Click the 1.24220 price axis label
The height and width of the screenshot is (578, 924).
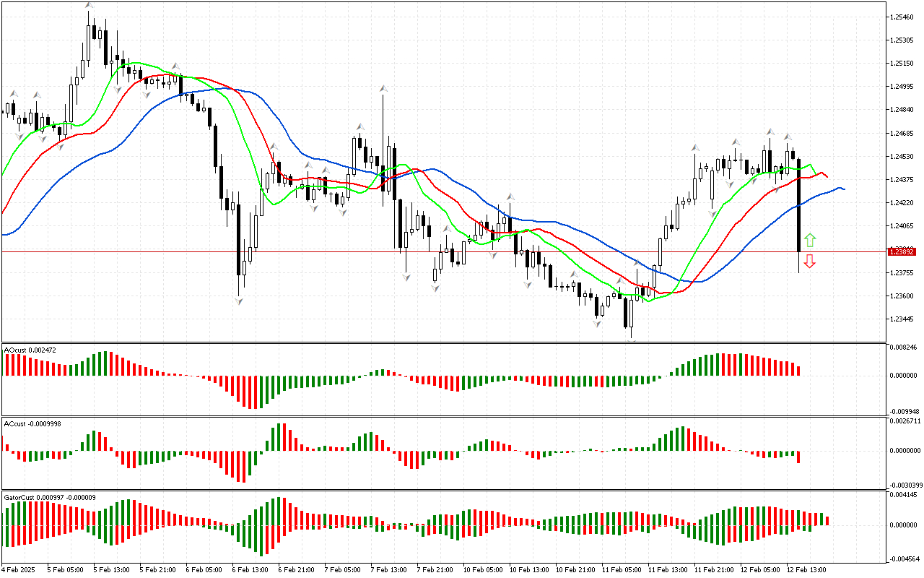902,203
